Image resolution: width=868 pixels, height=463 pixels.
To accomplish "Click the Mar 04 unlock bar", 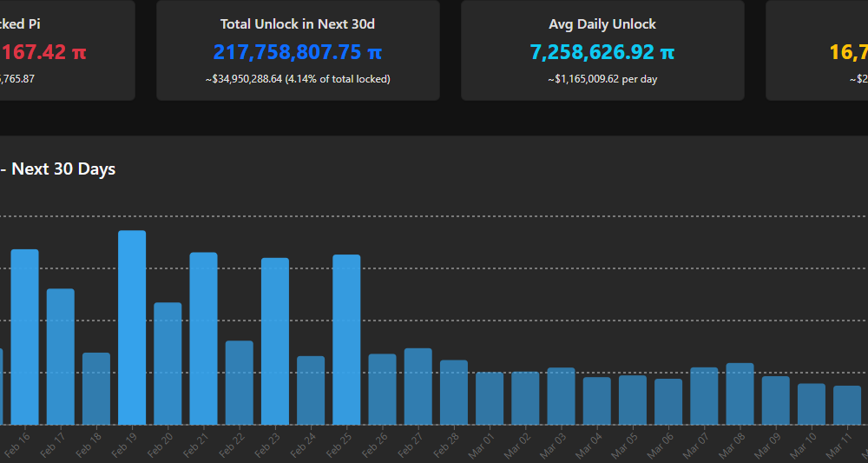I will (x=597, y=400).
